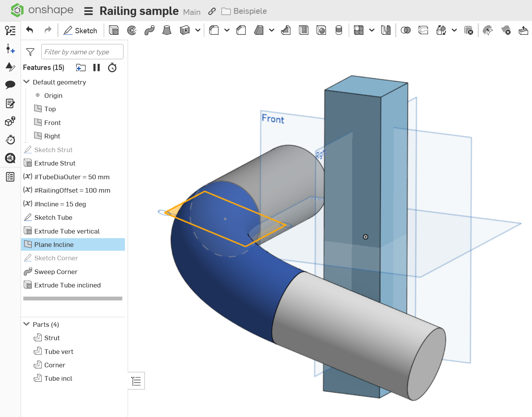
Task: Click the insert-features icon in left sidebar
Action: 10,49
